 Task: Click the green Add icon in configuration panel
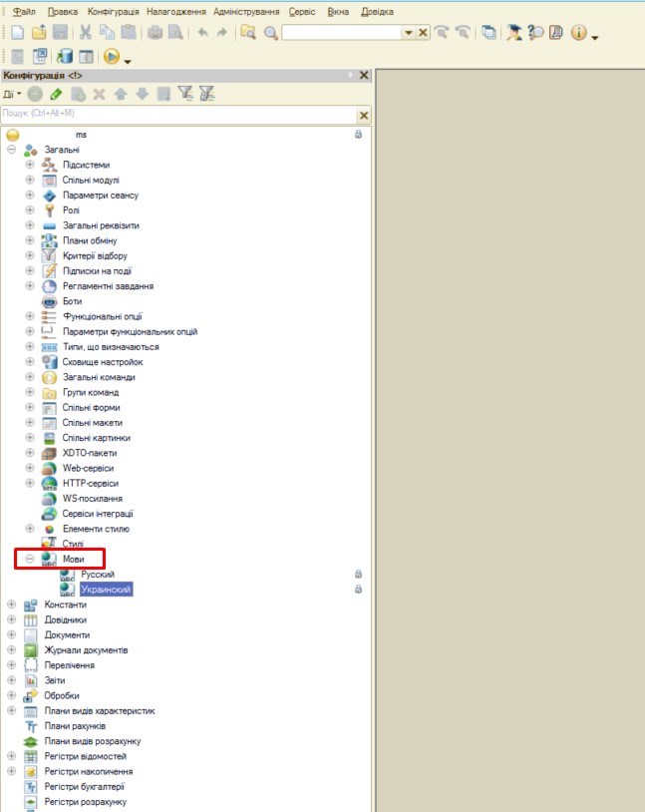(x=35, y=94)
